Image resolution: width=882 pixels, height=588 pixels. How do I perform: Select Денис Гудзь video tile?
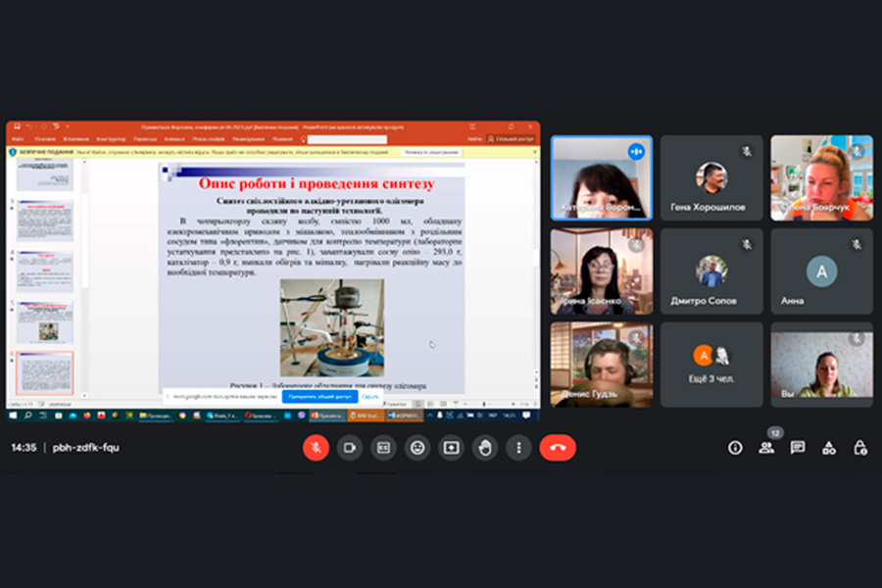602,365
